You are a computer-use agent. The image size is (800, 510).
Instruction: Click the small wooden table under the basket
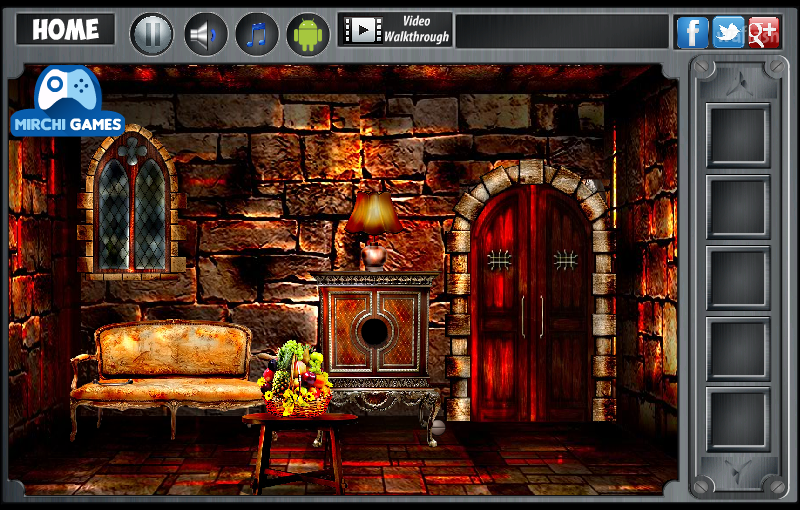[299, 453]
